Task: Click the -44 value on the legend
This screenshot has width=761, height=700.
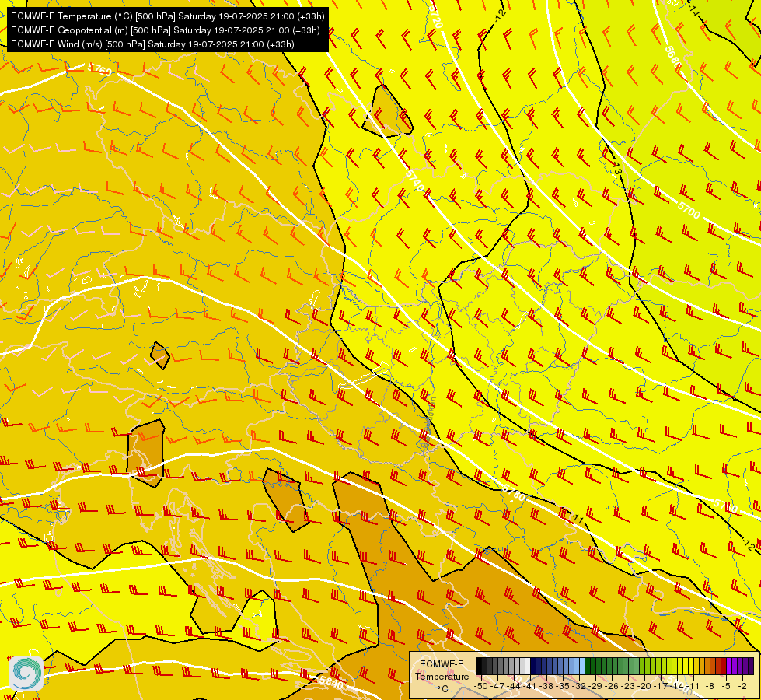Action: click(x=514, y=686)
